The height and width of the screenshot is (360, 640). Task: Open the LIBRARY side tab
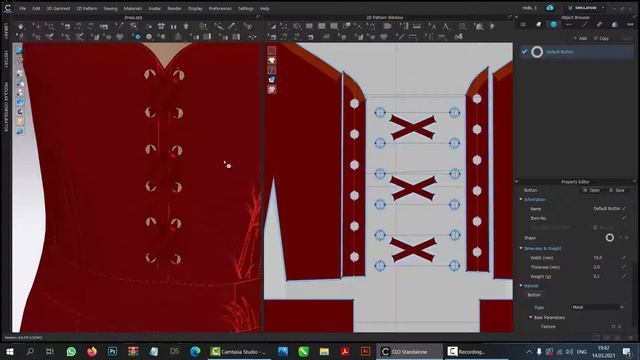pos(6,31)
